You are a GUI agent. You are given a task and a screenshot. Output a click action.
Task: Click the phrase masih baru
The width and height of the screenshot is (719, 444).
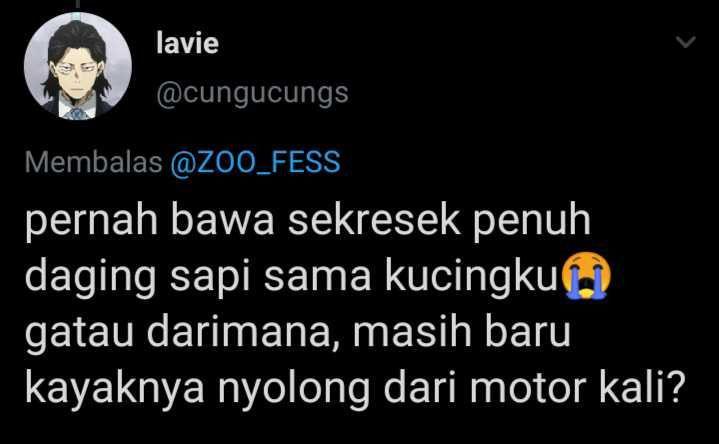[462, 331]
